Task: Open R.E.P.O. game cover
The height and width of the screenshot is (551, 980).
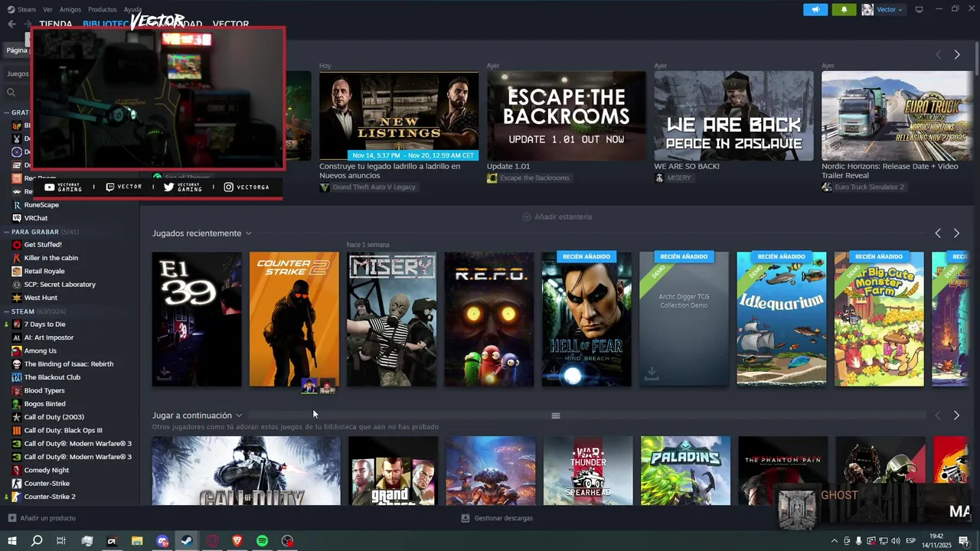Action: [x=489, y=319]
